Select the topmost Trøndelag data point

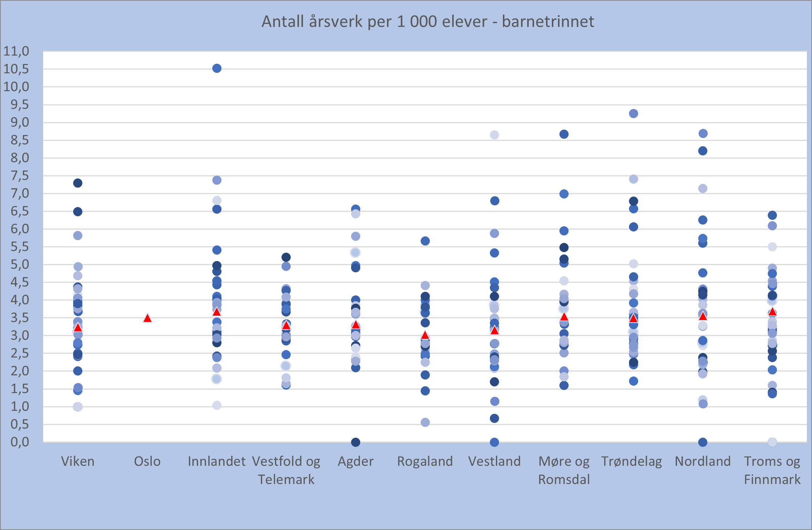click(633, 114)
